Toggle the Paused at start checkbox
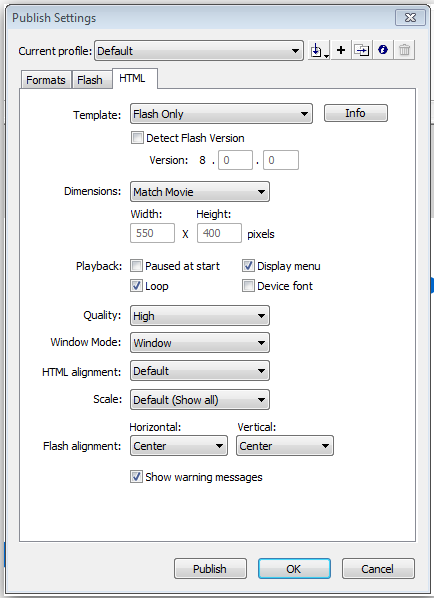The image size is (434, 598). (x=136, y=265)
